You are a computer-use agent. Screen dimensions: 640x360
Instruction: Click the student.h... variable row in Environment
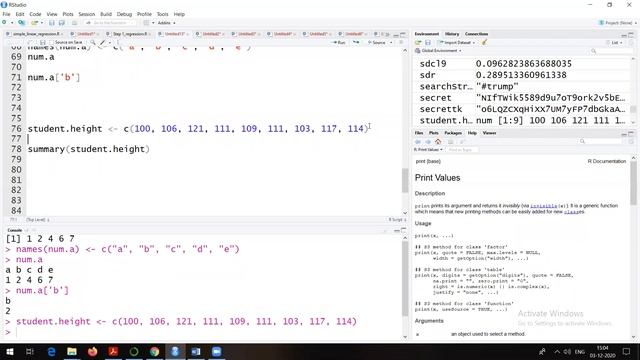point(522,120)
